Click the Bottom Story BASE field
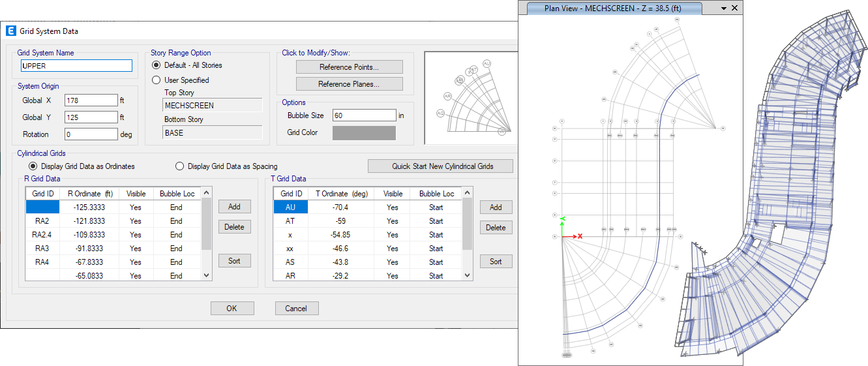 (213, 132)
